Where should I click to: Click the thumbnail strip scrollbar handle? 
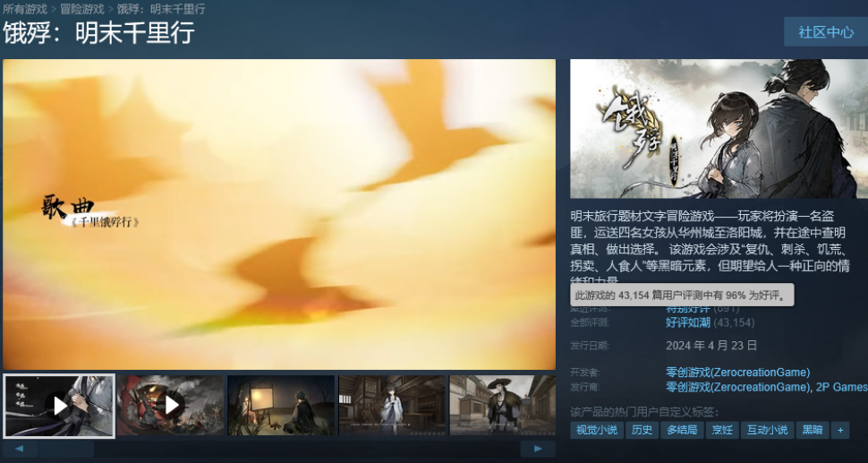pos(66,449)
